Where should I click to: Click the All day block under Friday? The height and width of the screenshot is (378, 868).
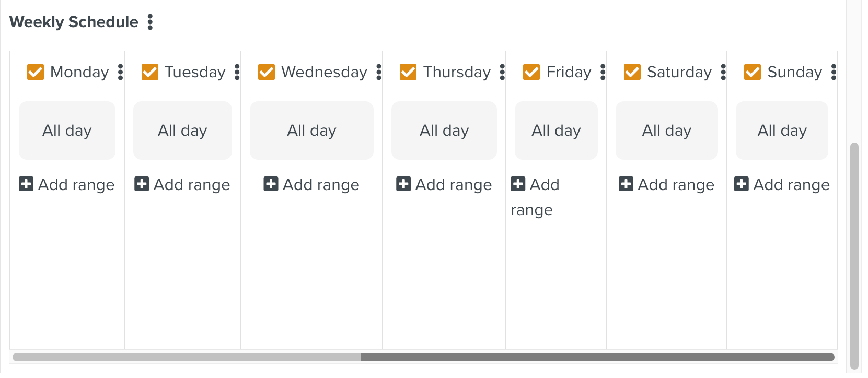pos(556,131)
